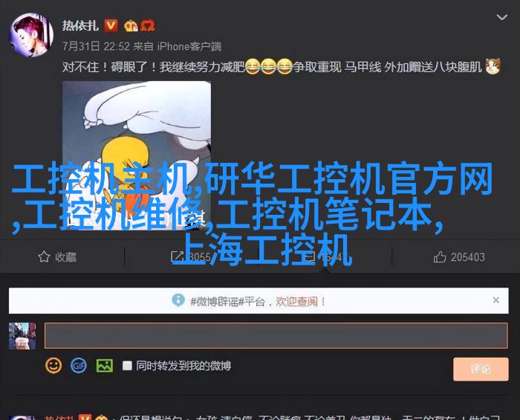Click the red badge beside the crown
This screenshot has height=420, width=520.
(147, 25)
